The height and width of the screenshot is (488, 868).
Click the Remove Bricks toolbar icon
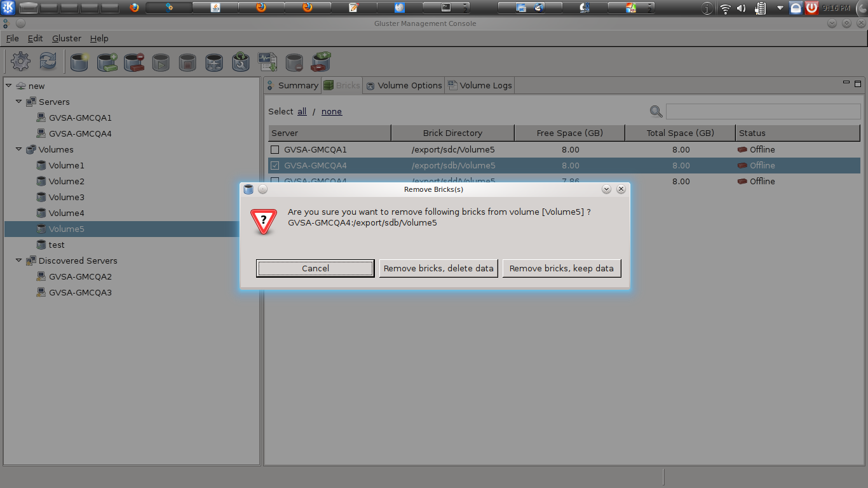[134, 62]
